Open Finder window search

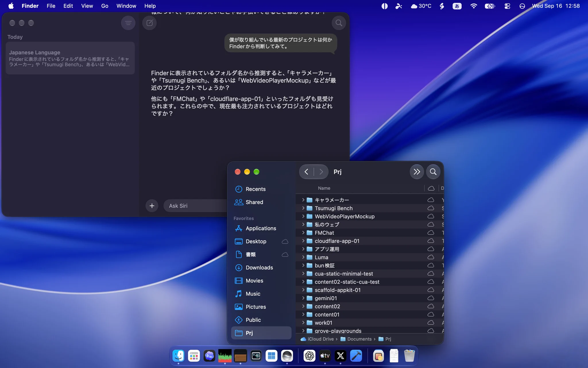tap(433, 172)
